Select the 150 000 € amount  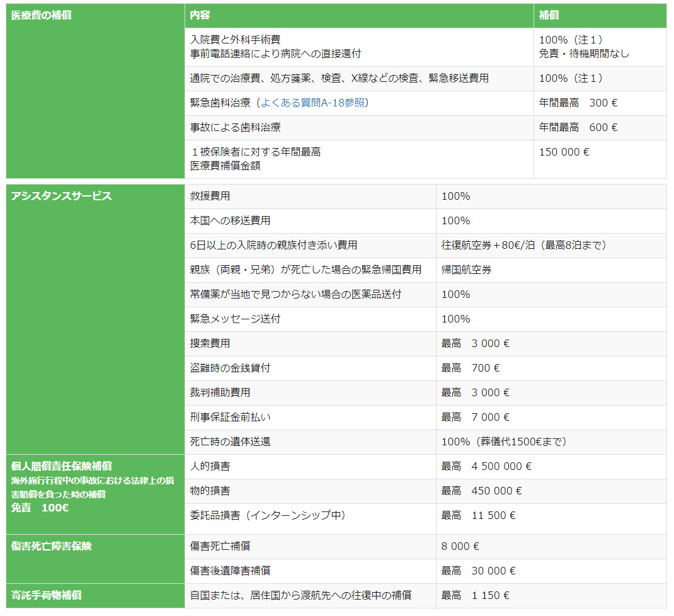[x=564, y=152]
